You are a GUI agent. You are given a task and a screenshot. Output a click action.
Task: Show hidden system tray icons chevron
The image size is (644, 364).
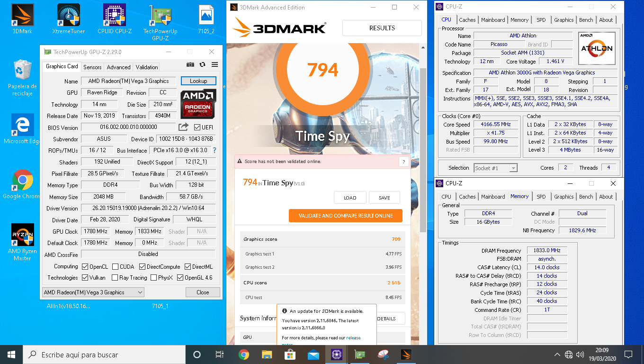tap(557, 355)
